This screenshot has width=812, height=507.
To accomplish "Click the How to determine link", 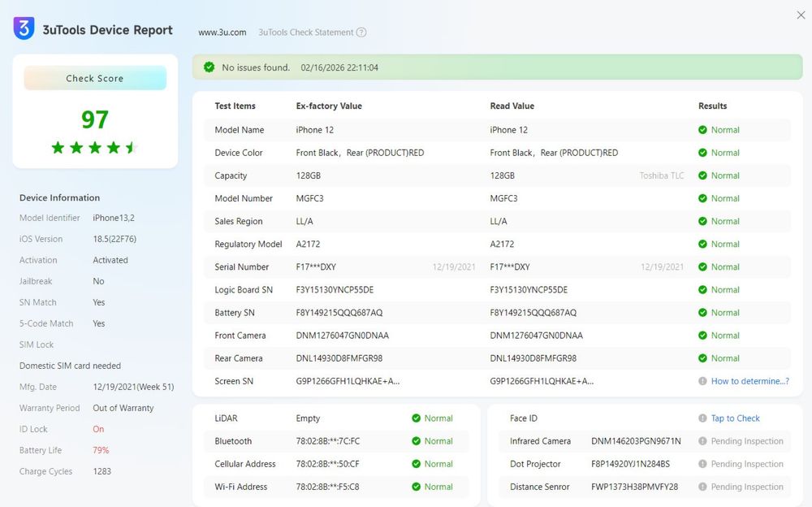I will click(749, 381).
